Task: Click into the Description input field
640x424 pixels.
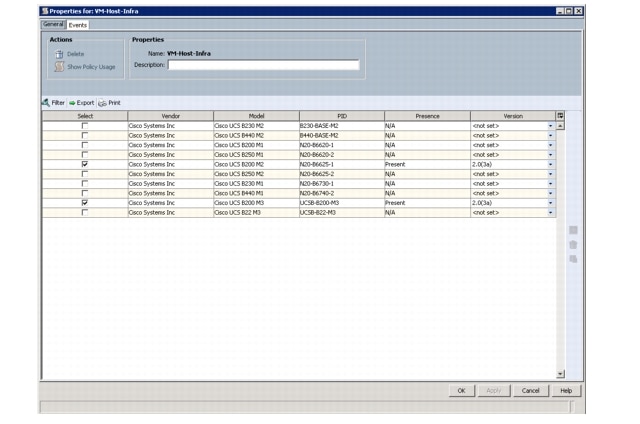Action: (264, 65)
